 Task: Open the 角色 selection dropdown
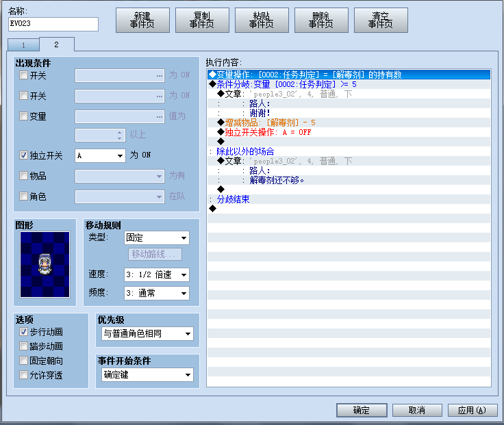[x=120, y=196]
